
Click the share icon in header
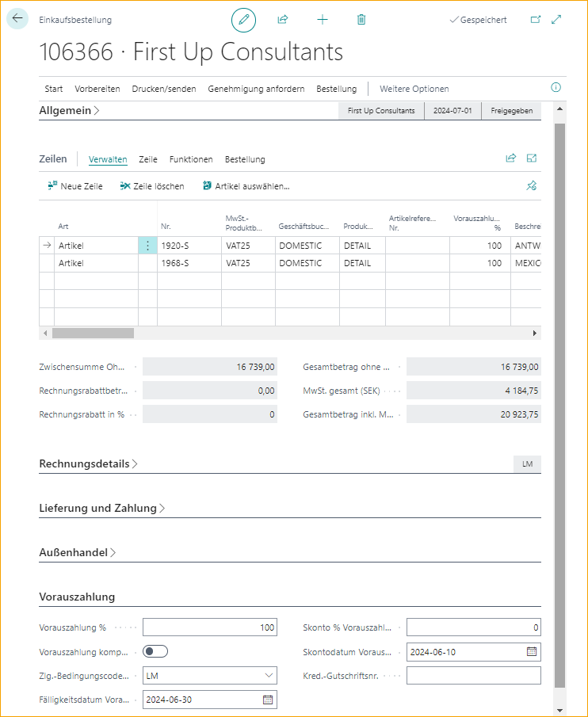click(x=283, y=20)
